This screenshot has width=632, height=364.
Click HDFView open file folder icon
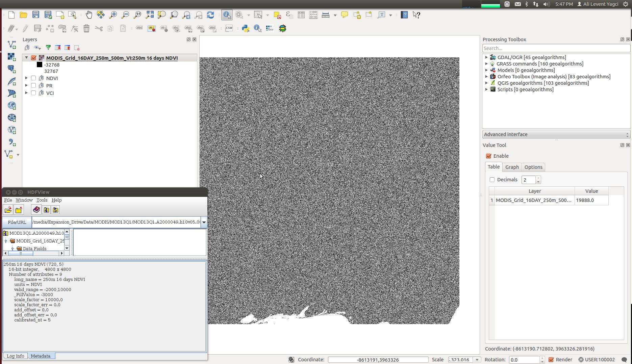tap(8, 210)
